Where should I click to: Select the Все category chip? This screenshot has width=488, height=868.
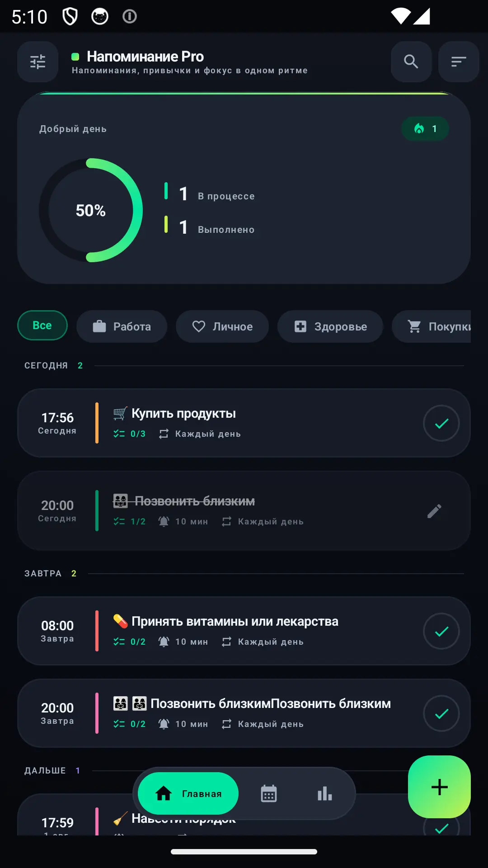(42, 325)
